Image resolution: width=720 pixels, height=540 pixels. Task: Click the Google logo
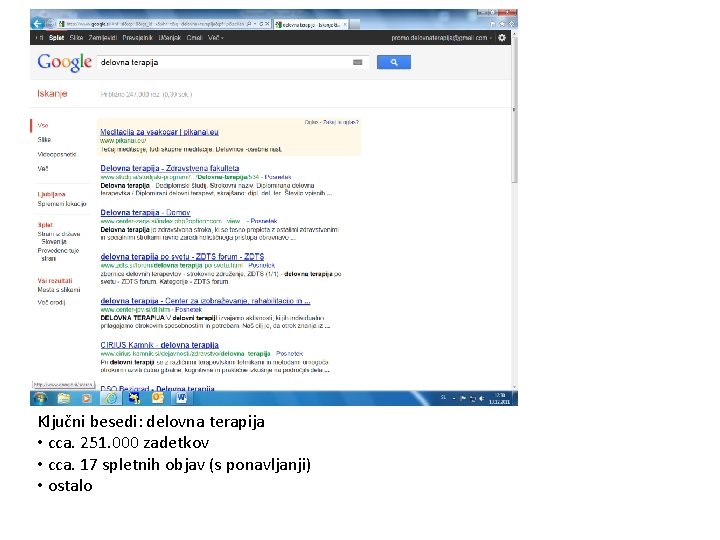pyautogui.click(x=64, y=62)
